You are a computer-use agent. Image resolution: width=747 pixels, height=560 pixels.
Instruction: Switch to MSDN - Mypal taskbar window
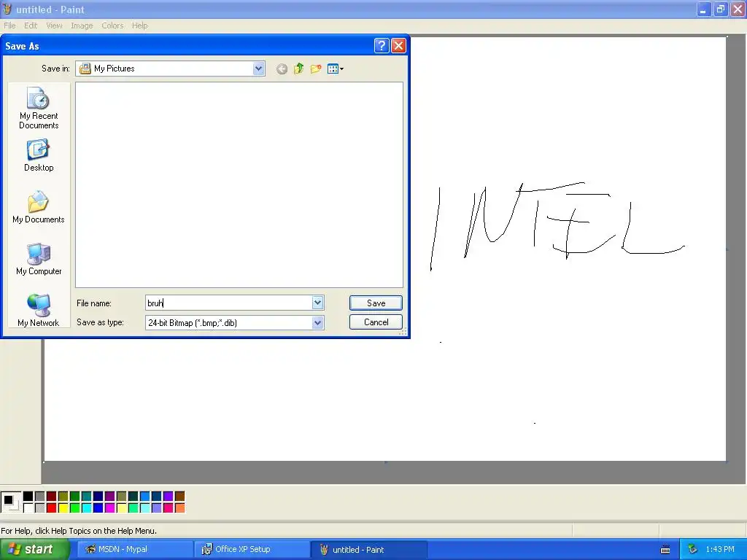[x=135, y=549]
